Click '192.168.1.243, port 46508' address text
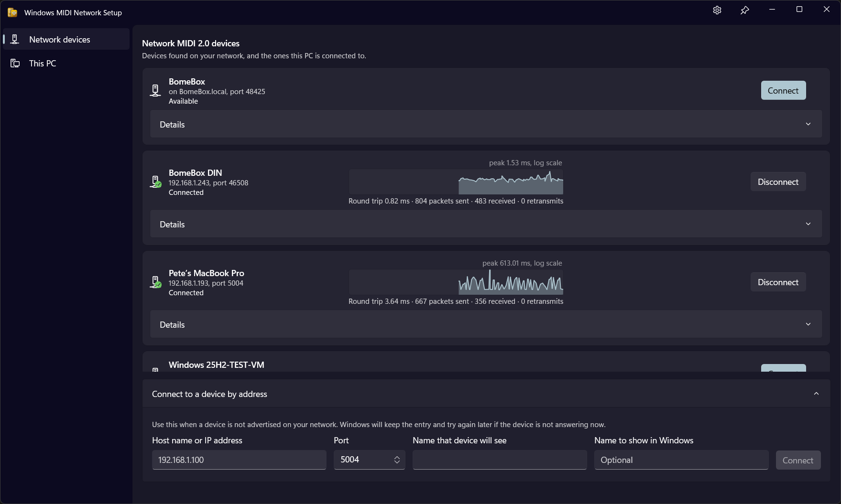Screen dimensions: 841x504 [x=208, y=183]
